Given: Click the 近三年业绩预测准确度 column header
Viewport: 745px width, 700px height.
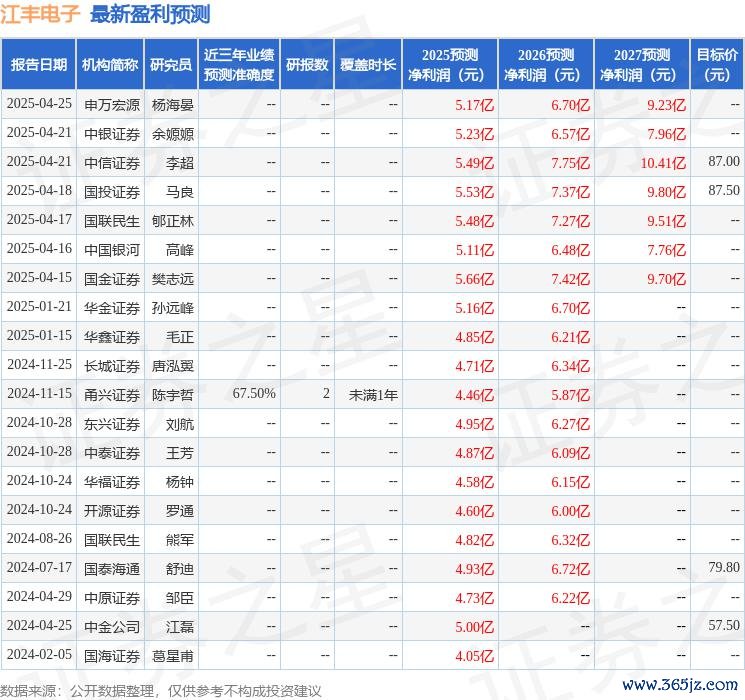Looking at the screenshot, I should 239,64.
